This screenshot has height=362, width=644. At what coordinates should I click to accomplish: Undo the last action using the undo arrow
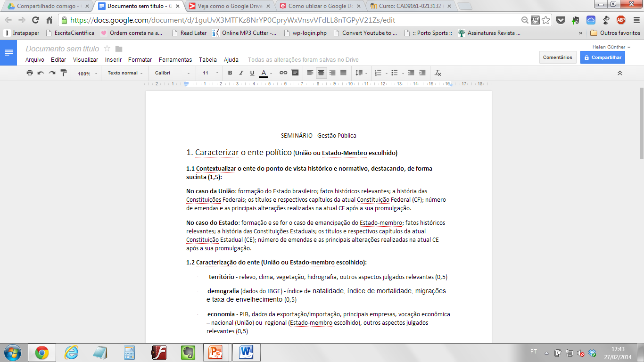point(41,73)
